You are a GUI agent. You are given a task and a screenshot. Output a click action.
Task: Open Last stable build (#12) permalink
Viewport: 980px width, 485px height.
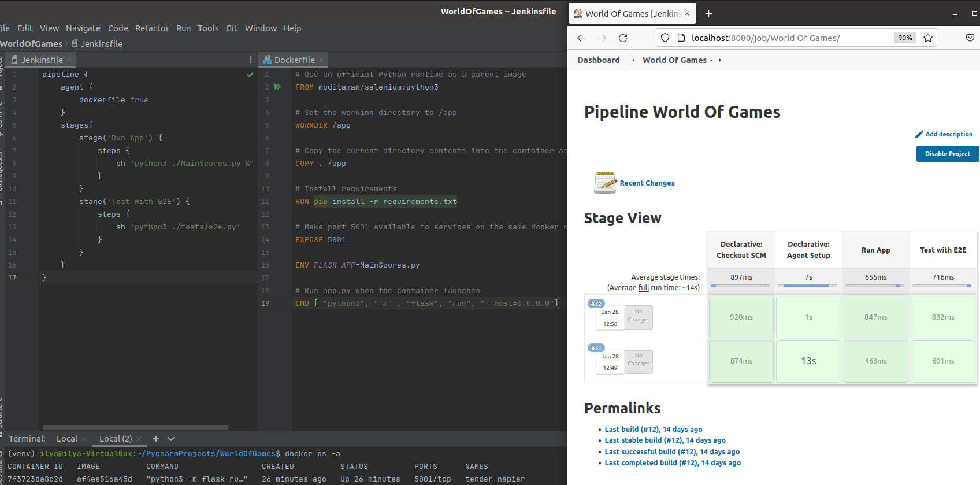665,440
